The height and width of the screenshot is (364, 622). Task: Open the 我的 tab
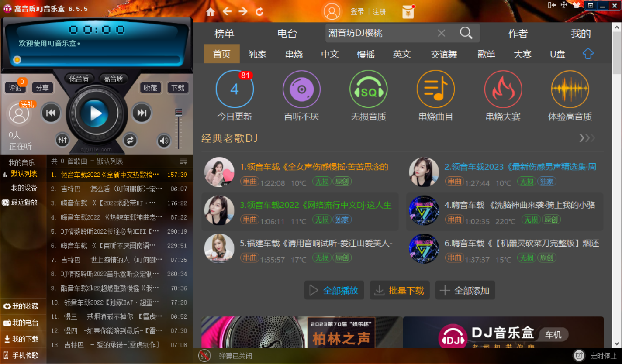(x=581, y=34)
